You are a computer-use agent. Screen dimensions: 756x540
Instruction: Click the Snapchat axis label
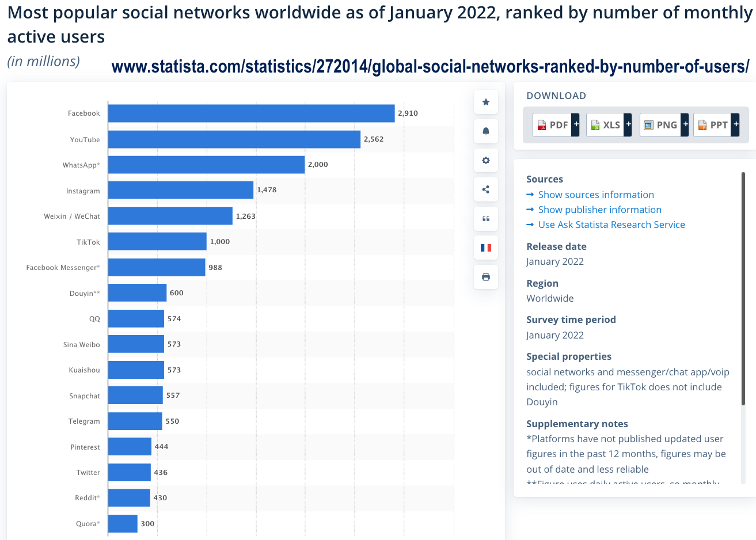(x=85, y=396)
